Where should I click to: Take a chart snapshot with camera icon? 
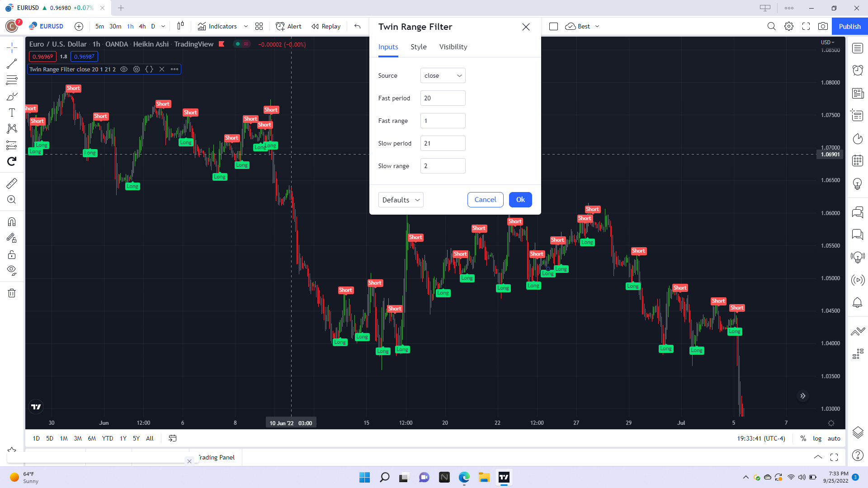pos(823,26)
